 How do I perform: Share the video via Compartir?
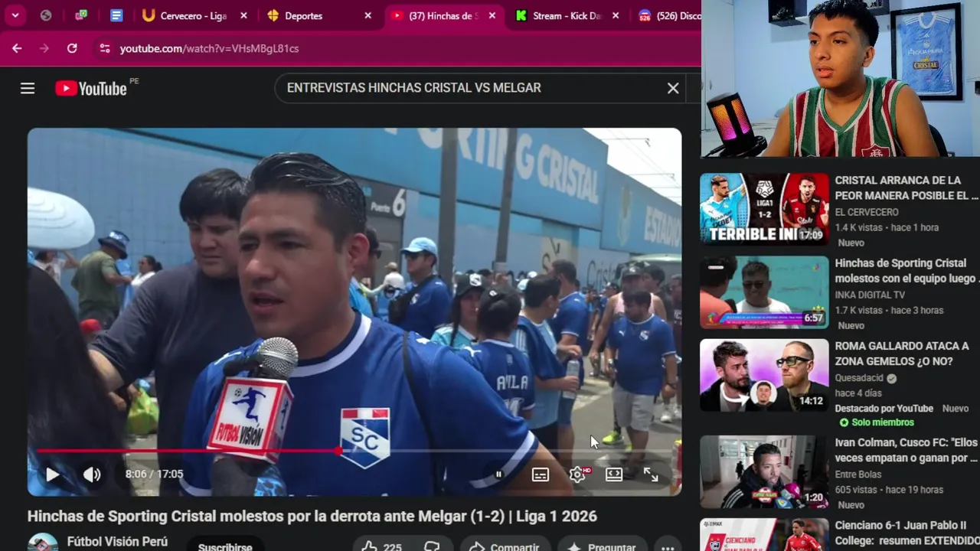point(505,546)
